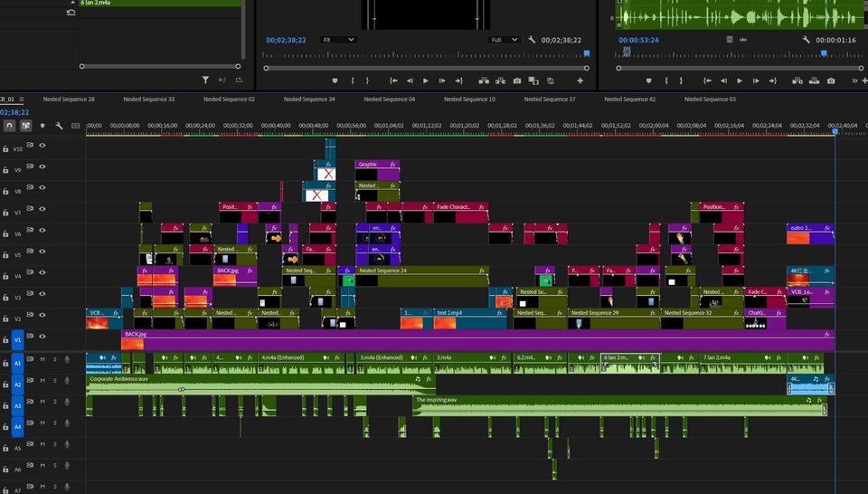This screenshot has width=868, height=494.
Task: Select the BACK.jpg clip on V1
Action: pyautogui.click(x=452, y=339)
